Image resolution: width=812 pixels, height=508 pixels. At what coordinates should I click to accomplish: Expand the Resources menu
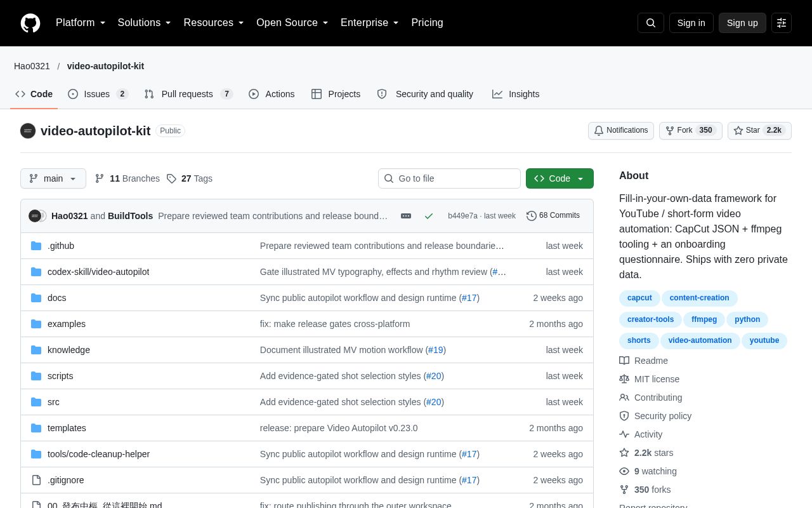(x=214, y=23)
